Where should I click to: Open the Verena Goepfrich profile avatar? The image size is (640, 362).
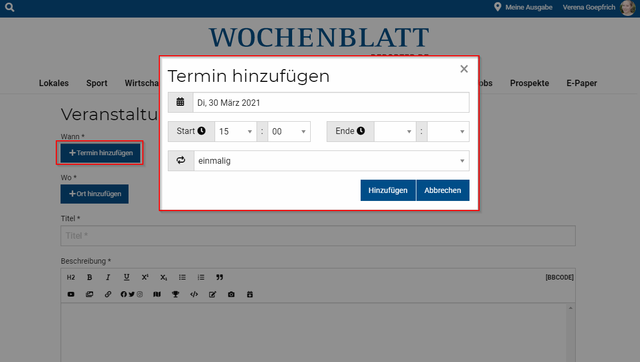[627, 7]
